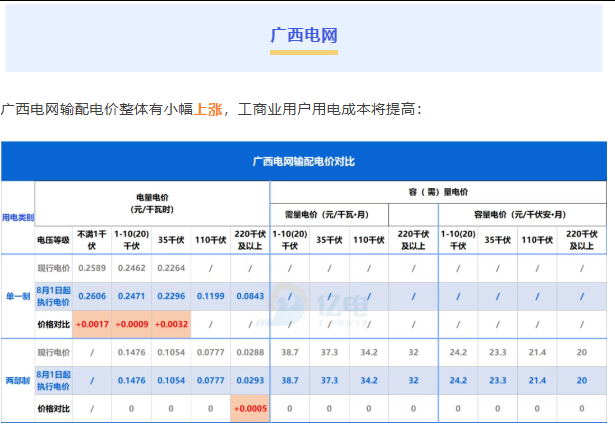Click the 电压等级 header cell
This screenshot has height=429, width=615.
click(53, 240)
